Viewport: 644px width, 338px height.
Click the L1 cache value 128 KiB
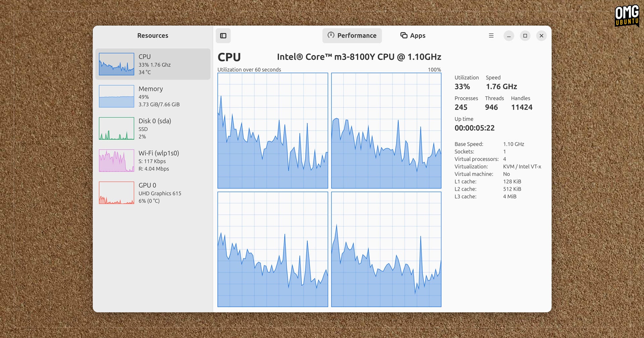click(512, 181)
